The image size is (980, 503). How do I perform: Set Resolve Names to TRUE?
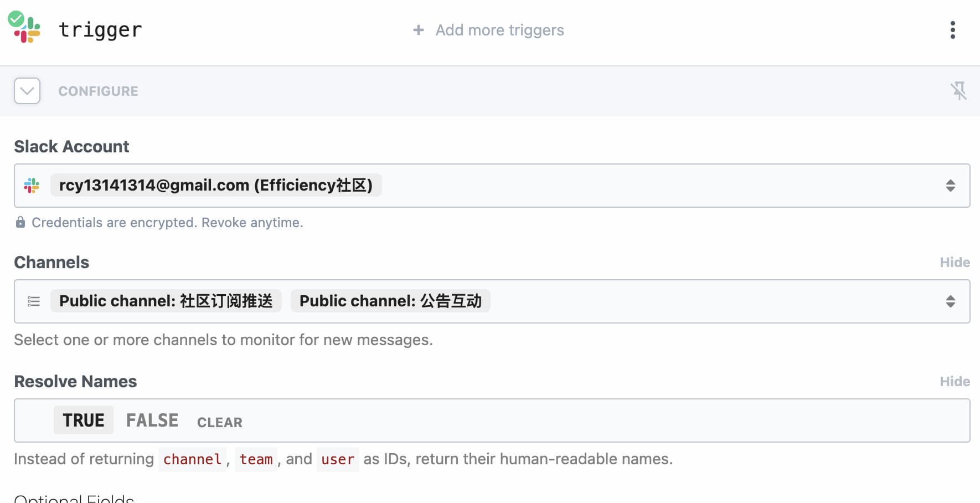(84, 420)
